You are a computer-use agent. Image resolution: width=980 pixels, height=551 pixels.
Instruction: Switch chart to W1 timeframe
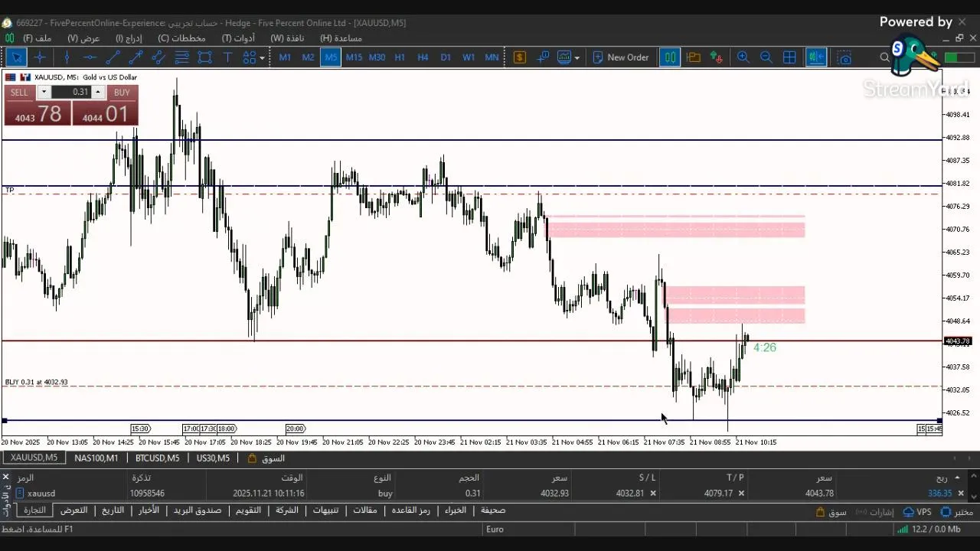[x=469, y=57]
